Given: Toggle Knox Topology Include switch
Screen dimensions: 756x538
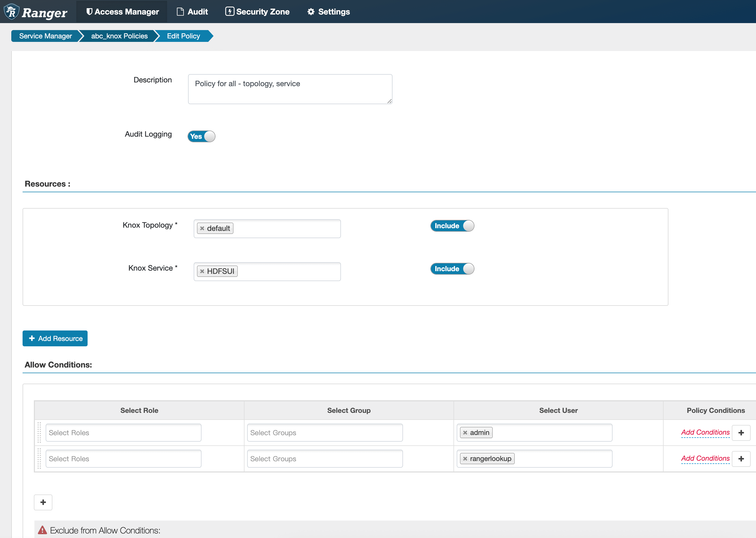Looking at the screenshot, I should [x=452, y=226].
